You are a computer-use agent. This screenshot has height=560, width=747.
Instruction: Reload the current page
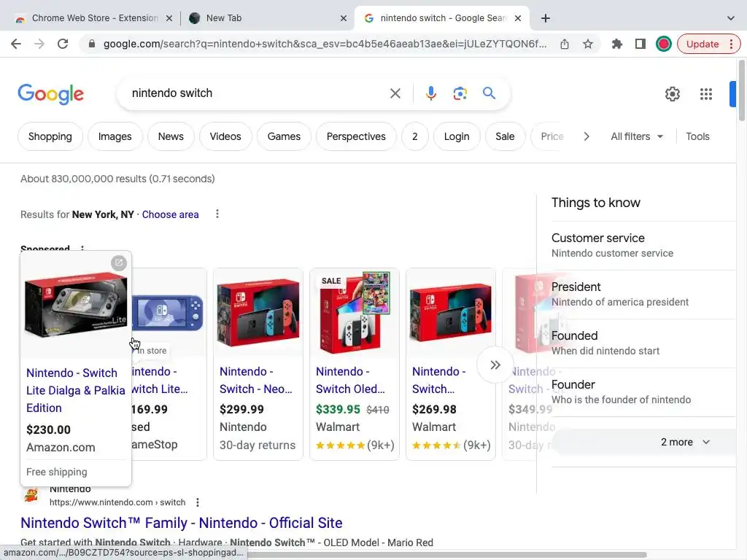point(63,44)
